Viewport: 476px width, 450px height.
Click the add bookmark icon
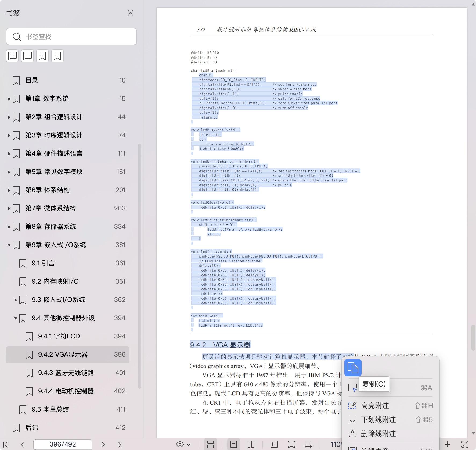pos(42,56)
